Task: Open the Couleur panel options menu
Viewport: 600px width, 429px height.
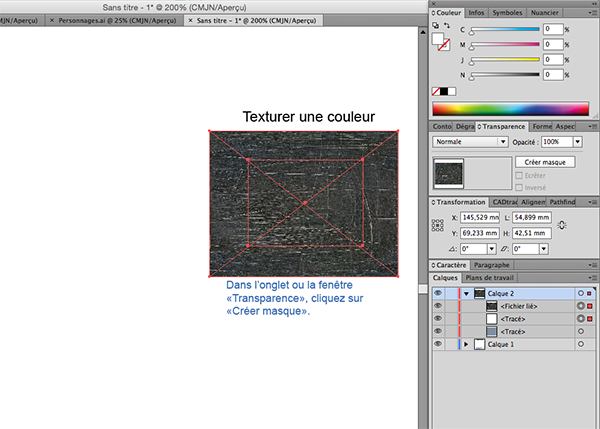Action: [x=592, y=14]
